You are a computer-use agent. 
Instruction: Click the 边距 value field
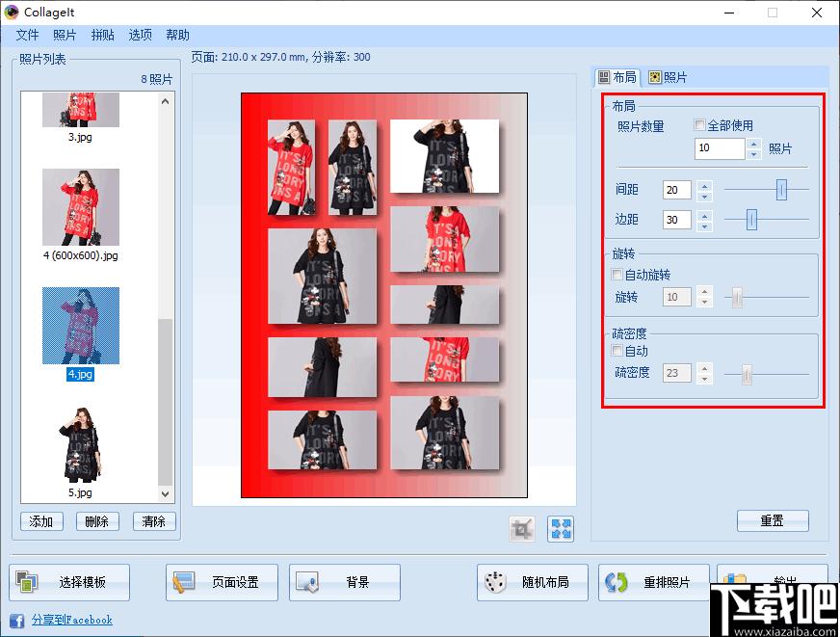(677, 220)
